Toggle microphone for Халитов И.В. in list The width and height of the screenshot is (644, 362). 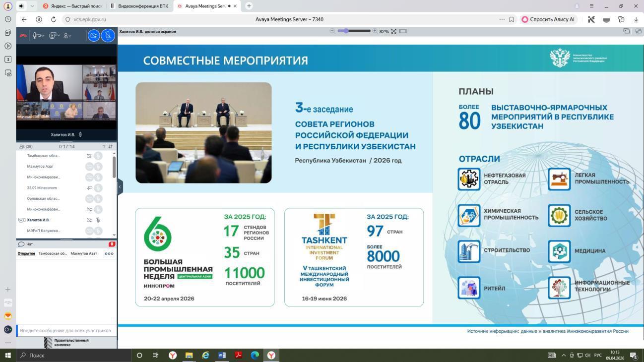click(98, 220)
